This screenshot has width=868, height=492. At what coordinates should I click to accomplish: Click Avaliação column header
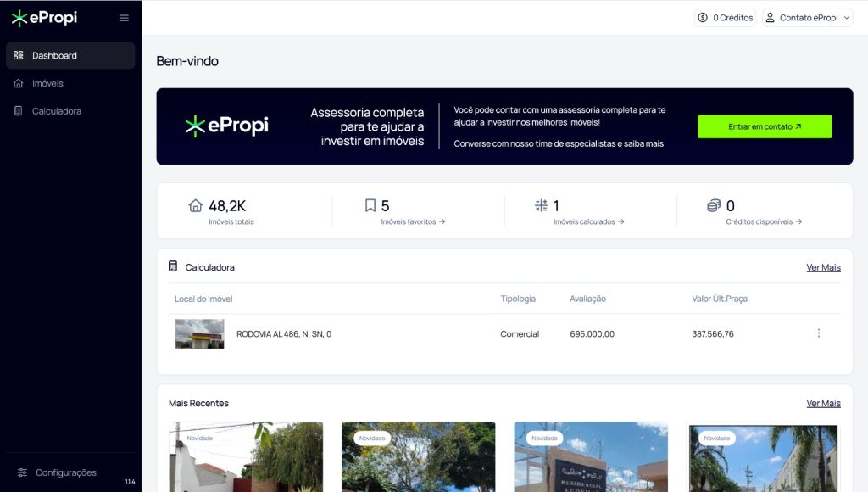pos(588,299)
